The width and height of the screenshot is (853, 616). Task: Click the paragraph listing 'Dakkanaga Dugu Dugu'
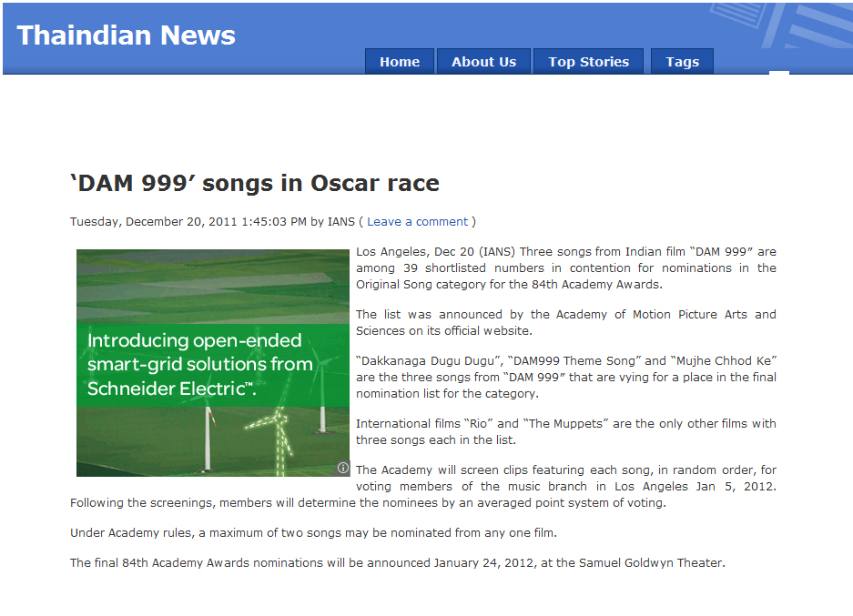point(565,377)
